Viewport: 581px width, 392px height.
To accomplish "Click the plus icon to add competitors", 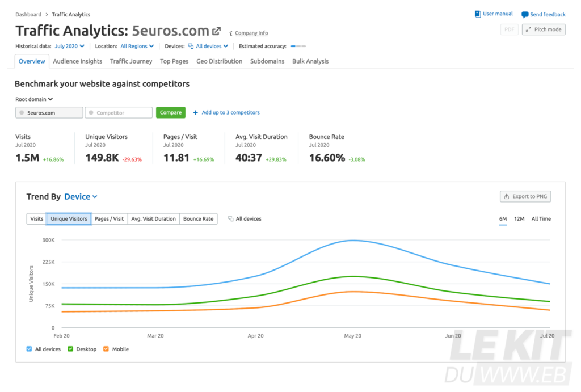I will point(196,113).
